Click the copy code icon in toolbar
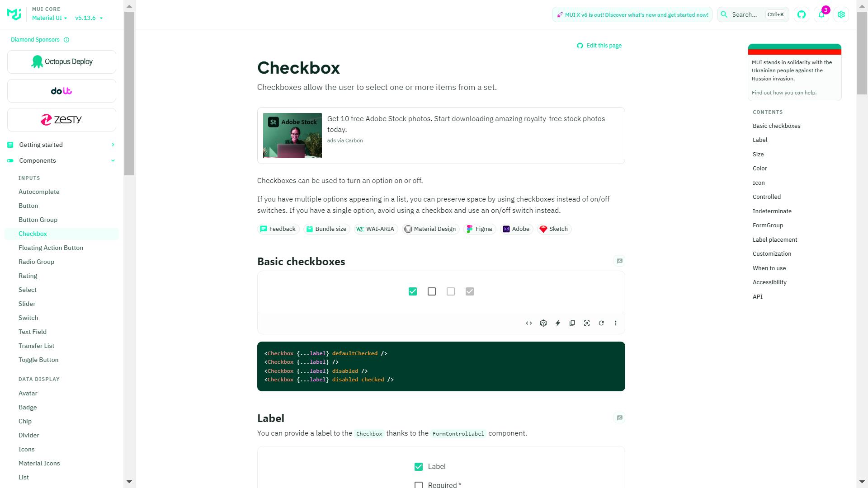 [572, 323]
